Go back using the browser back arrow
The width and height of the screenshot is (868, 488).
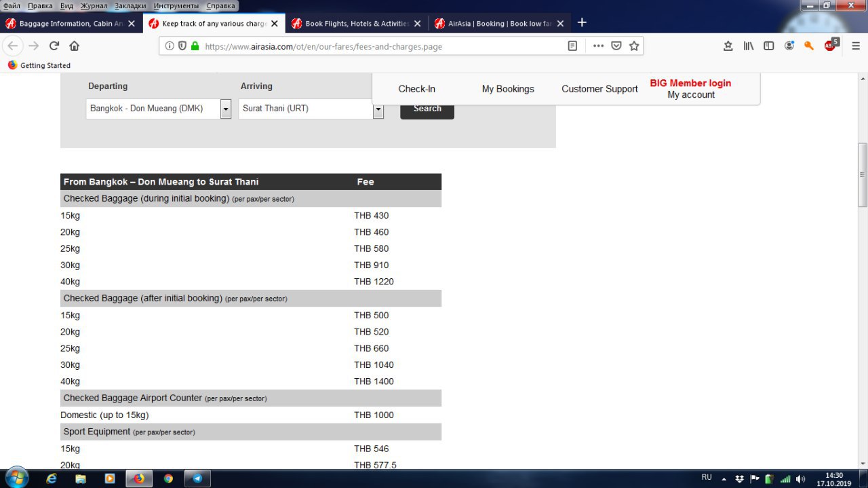[x=12, y=46]
